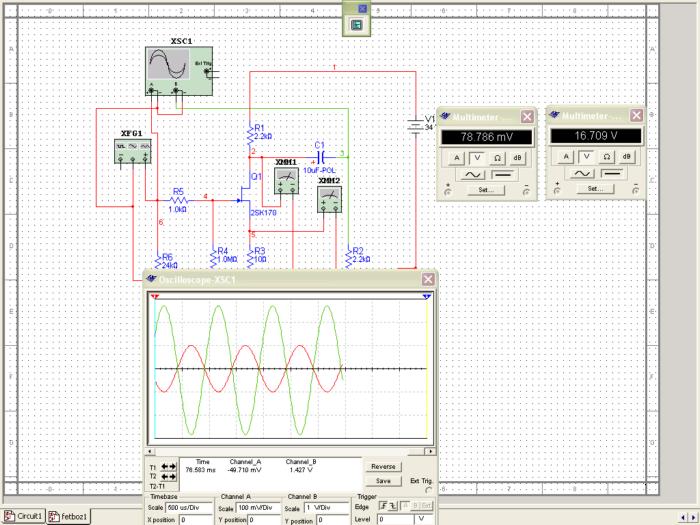The width and height of the screenshot is (700, 525).
Task: Click the Timebase X position field
Action: click(196, 520)
